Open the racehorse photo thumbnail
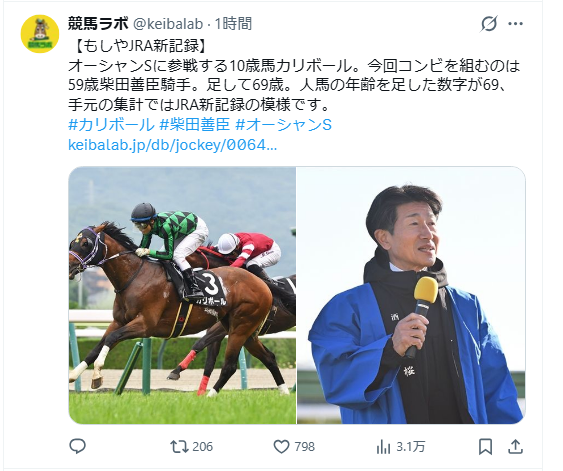The height and width of the screenshot is (471, 563). [x=182, y=295]
